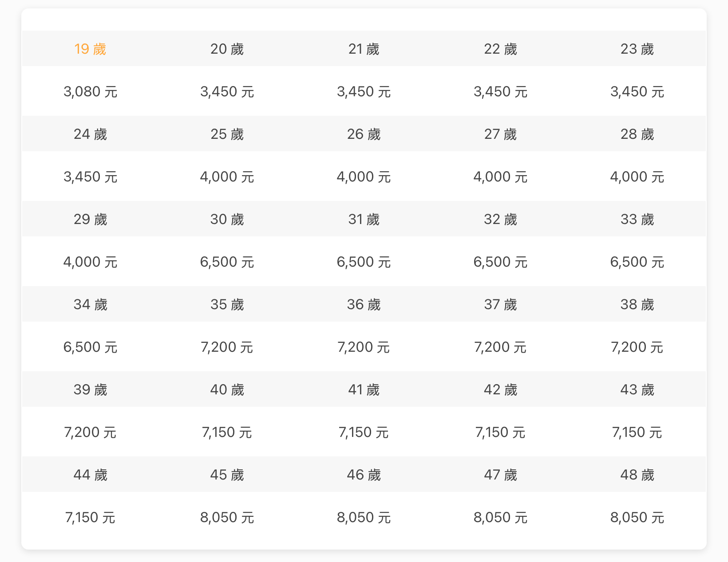
Task: Select the 44 歲 age cell
Action: coord(90,475)
